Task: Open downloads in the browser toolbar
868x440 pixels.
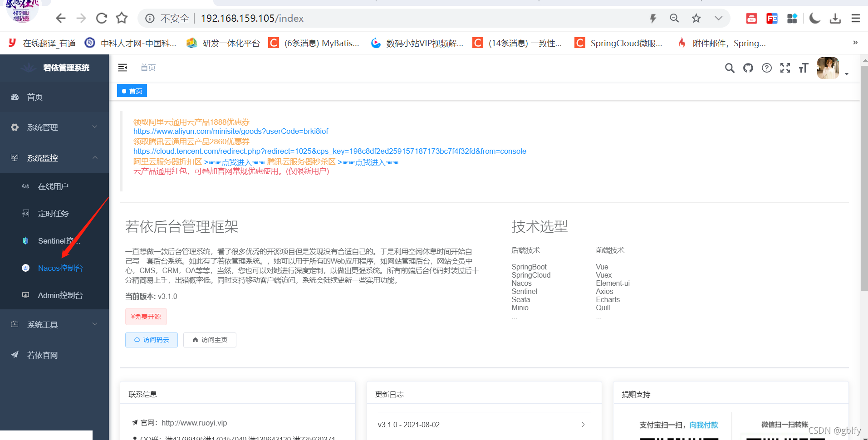Action: click(835, 18)
